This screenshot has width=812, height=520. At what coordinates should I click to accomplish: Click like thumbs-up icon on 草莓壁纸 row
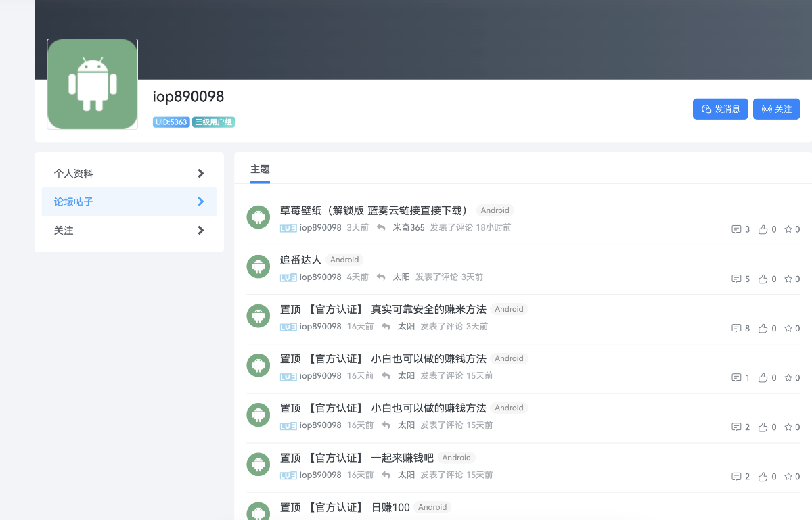point(763,229)
